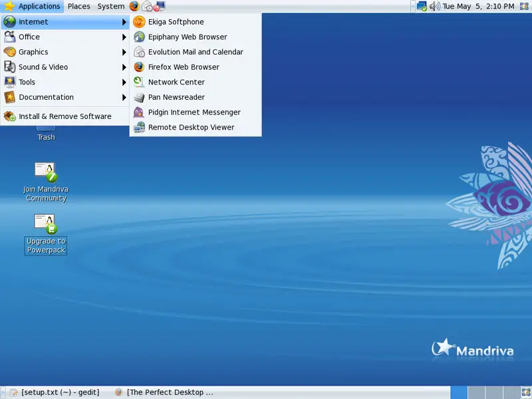Launch Epiphany Web Browser
This screenshot has width=532, height=399.
(196, 37)
